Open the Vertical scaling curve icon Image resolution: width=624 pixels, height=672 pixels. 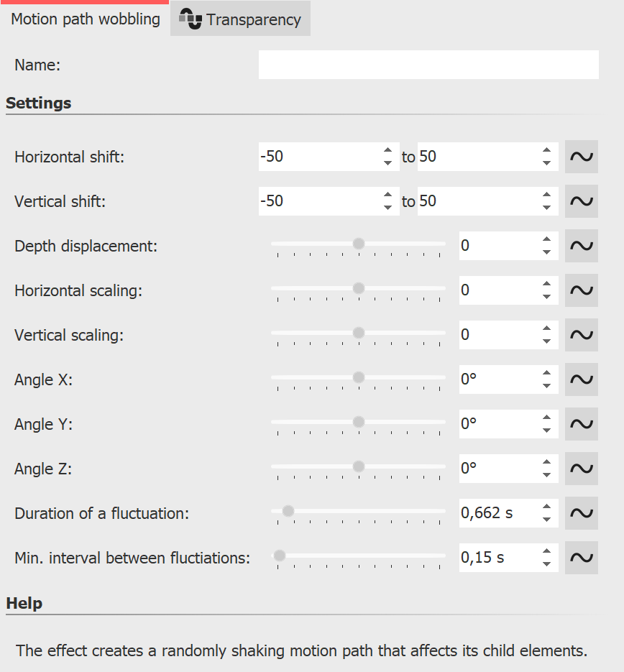pyautogui.click(x=581, y=335)
